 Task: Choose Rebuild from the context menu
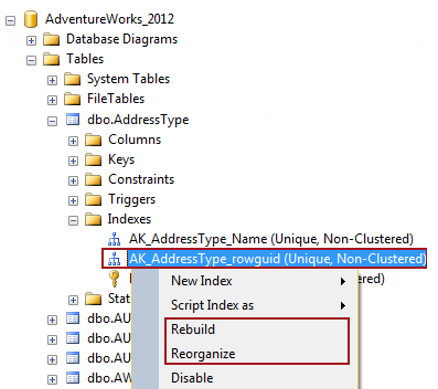coord(258,329)
